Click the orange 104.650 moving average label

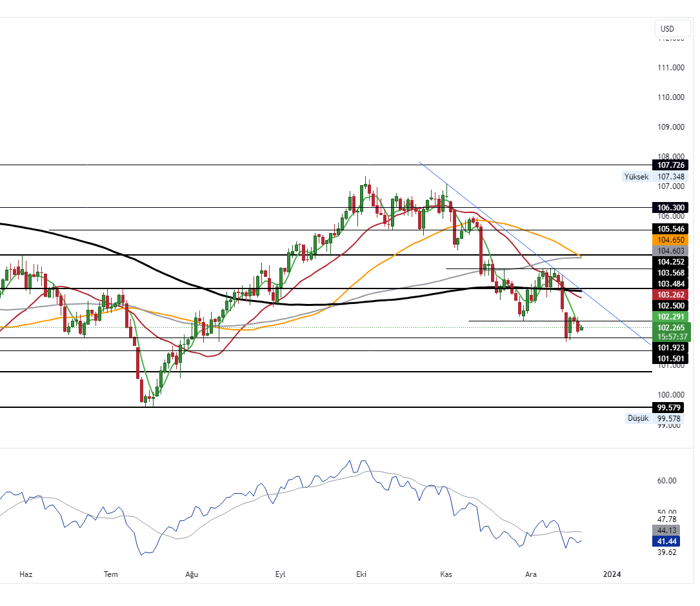(x=670, y=239)
